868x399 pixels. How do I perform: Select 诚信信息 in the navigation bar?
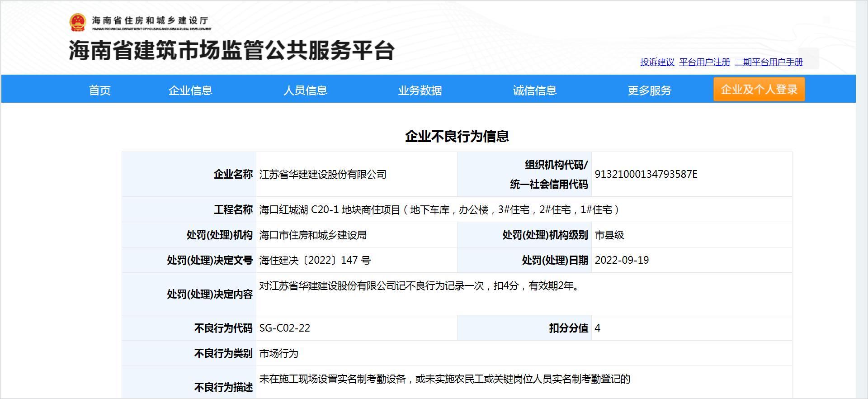point(535,90)
